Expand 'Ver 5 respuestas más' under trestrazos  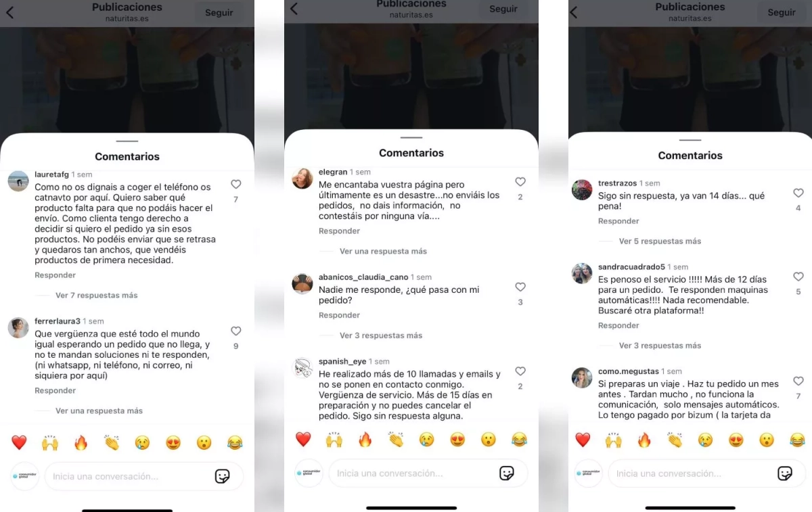pyautogui.click(x=660, y=241)
